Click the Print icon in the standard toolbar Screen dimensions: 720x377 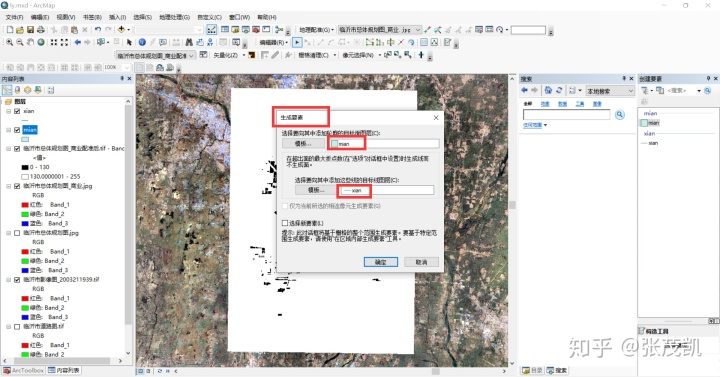pos(40,30)
